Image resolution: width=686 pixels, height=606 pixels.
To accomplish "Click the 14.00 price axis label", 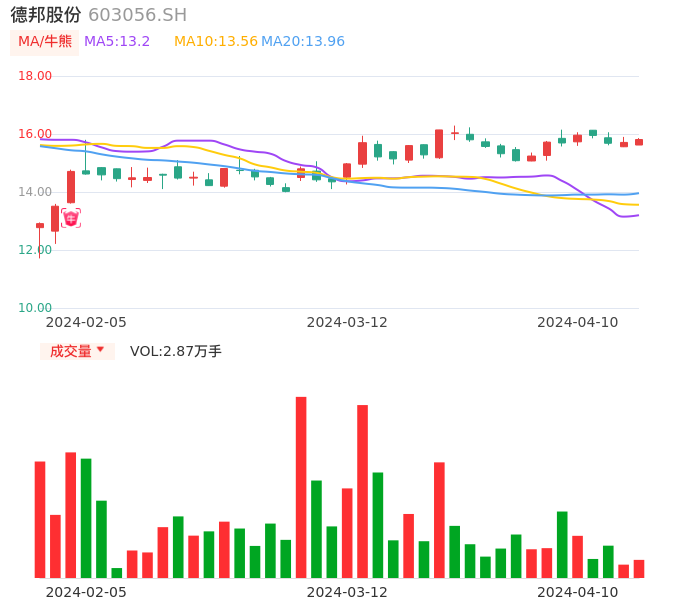I will coord(35,192).
